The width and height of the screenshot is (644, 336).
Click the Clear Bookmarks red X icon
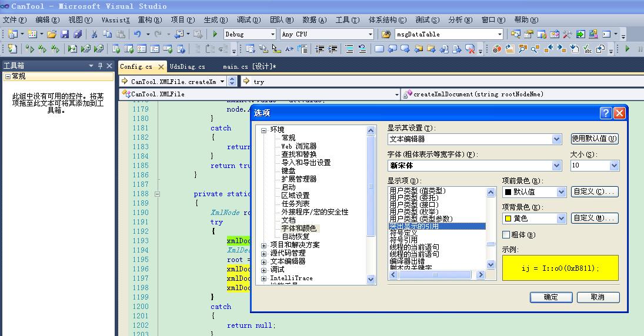[471, 49]
